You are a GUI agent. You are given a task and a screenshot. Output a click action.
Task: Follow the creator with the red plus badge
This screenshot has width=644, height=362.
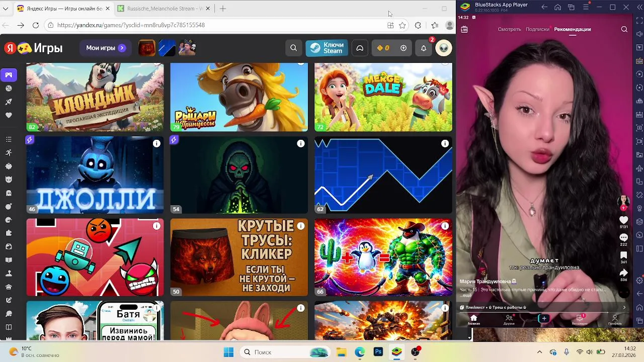click(624, 208)
